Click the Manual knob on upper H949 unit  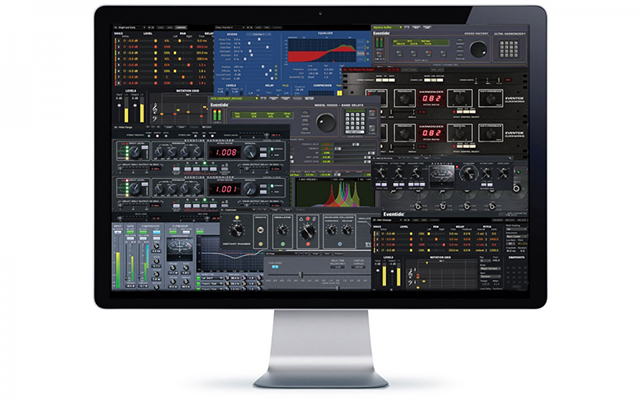[460, 98]
